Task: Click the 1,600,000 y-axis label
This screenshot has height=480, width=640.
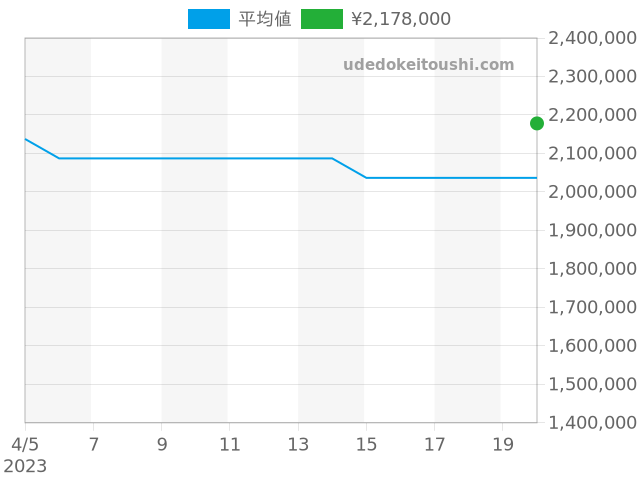Action: tap(593, 346)
